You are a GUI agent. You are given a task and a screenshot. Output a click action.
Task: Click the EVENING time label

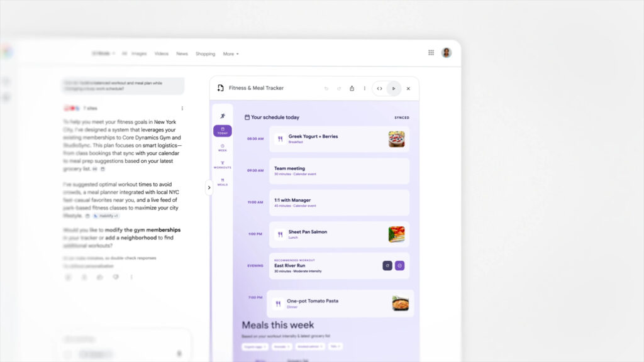(255, 266)
